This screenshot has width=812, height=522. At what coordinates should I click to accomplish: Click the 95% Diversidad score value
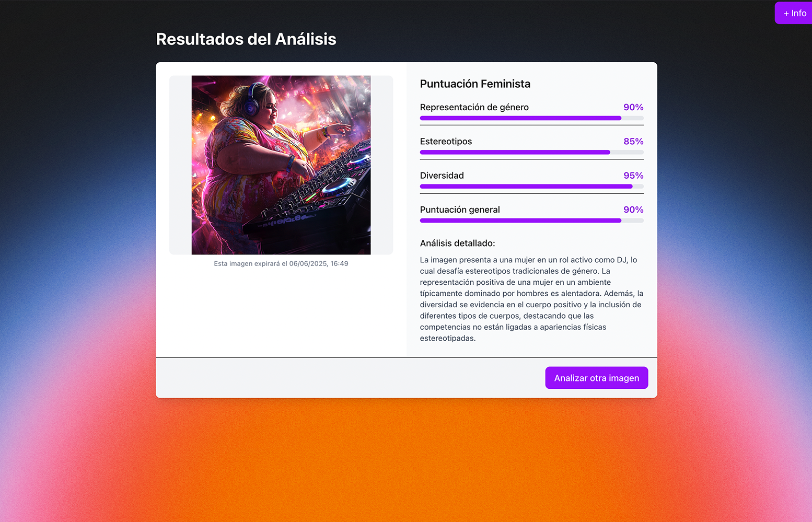(x=633, y=176)
